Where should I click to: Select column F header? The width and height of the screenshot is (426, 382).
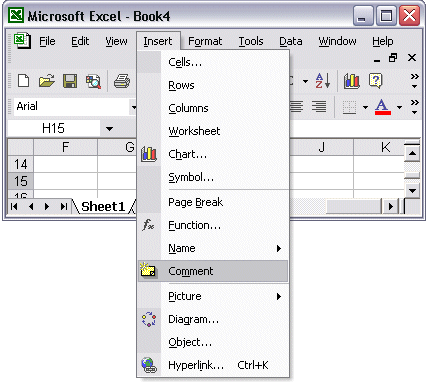click(x=65, y=147)
